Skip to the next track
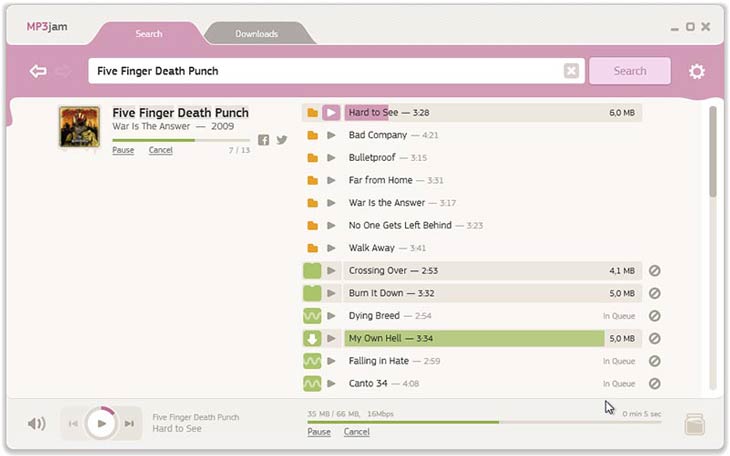 coord(129,424)
